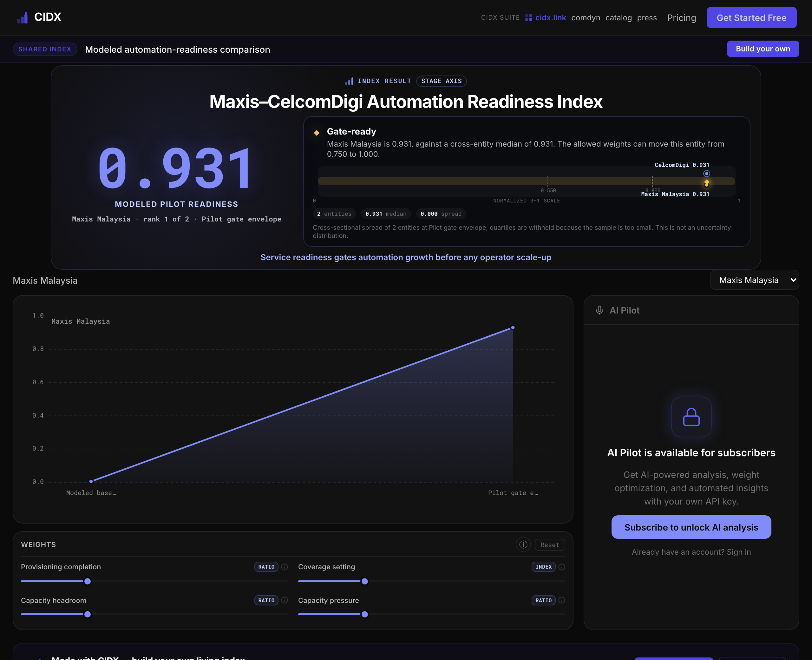Click the 'Gate-ready' heading
The image size is (812, 660).
pyautogui.click(x=351, y=132)
